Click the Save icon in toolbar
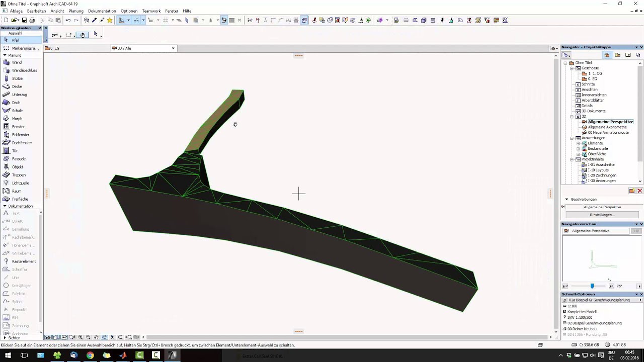Image resolution: width=644 pixels, height=362 pixels. pyautogui.click(x=24, y=20)
